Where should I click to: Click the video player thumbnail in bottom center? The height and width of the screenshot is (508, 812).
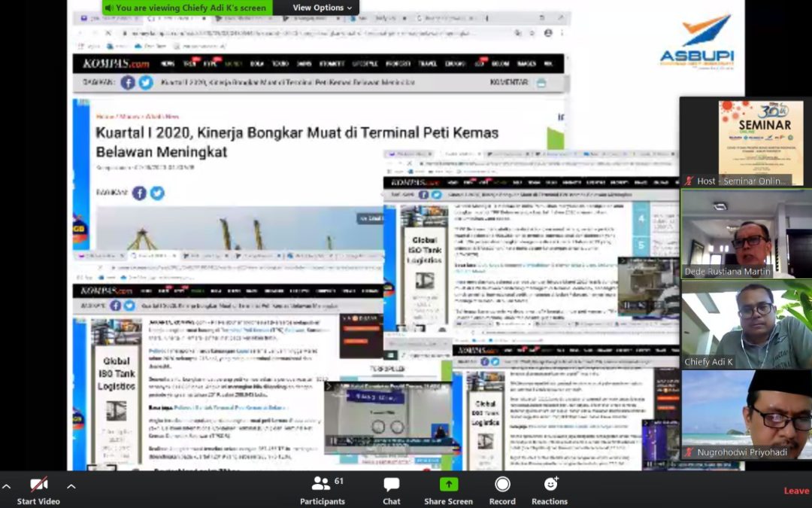pyautogui.click(x=389, y=417)
